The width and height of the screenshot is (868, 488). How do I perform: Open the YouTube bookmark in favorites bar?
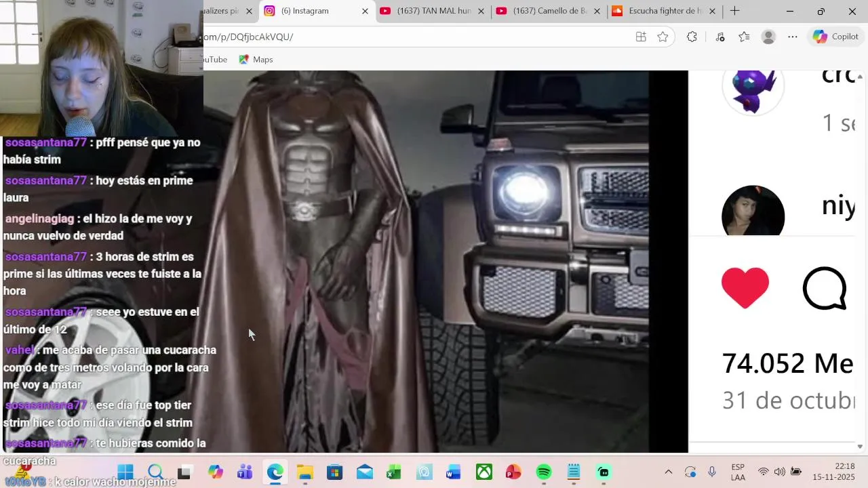coord(216,60)
